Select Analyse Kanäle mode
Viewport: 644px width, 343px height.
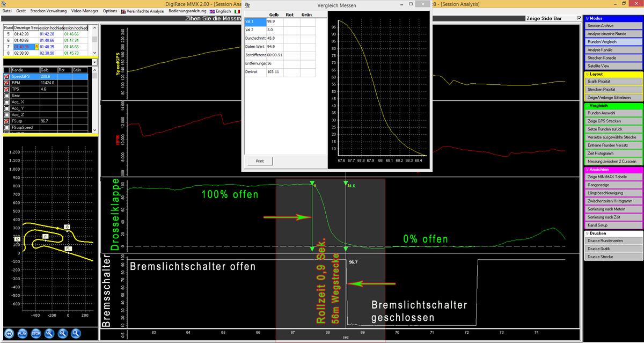(x=613, y=50)
